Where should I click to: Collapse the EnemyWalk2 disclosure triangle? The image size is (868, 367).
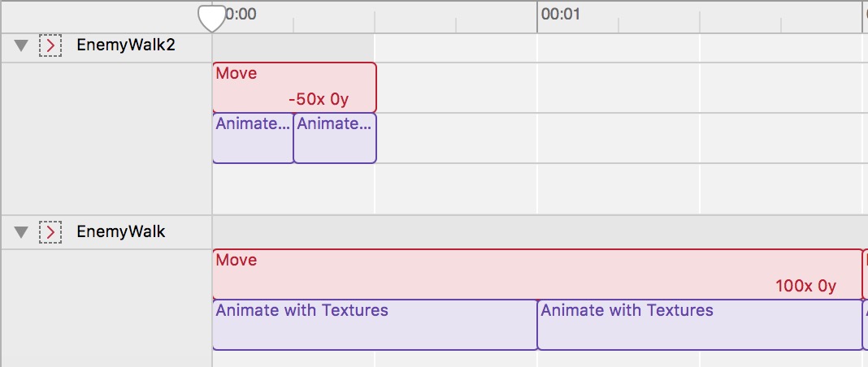21,46
